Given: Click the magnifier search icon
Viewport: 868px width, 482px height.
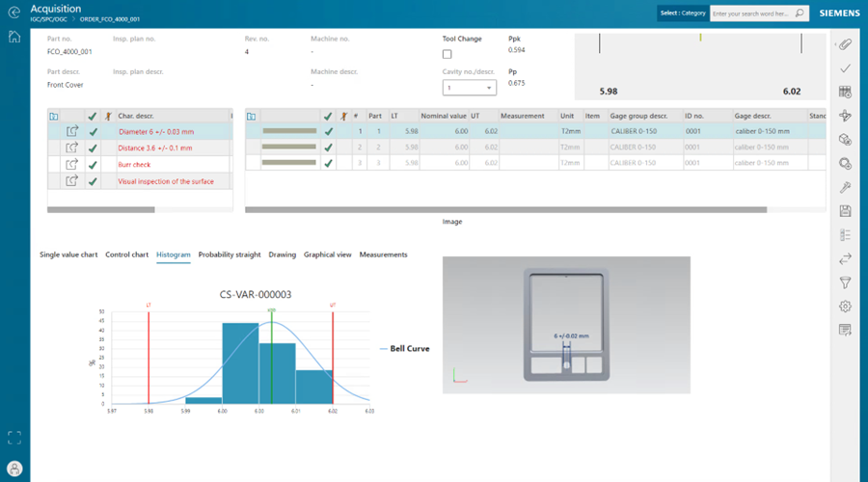Looking at the screenshot, I should coord(800,13).
